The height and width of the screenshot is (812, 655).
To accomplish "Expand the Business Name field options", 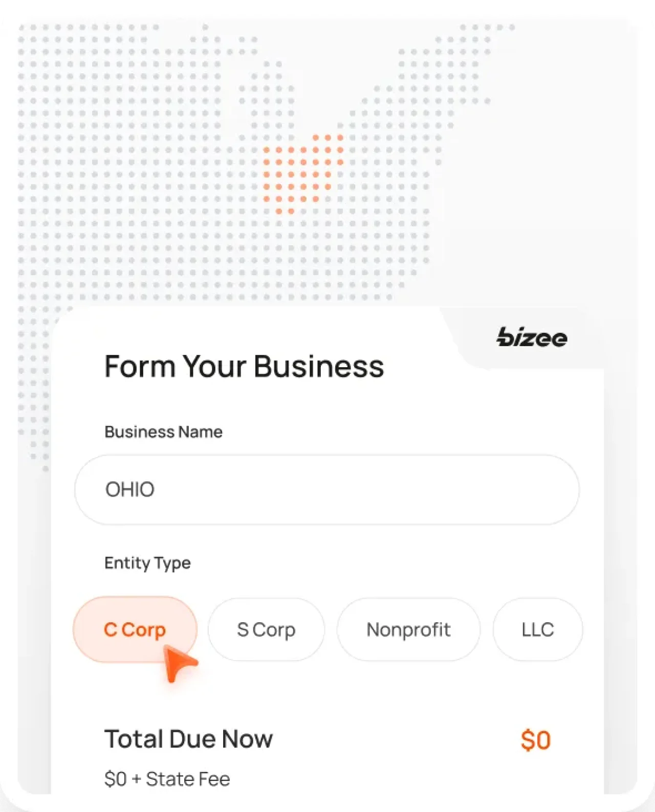I will click(326, 489).
